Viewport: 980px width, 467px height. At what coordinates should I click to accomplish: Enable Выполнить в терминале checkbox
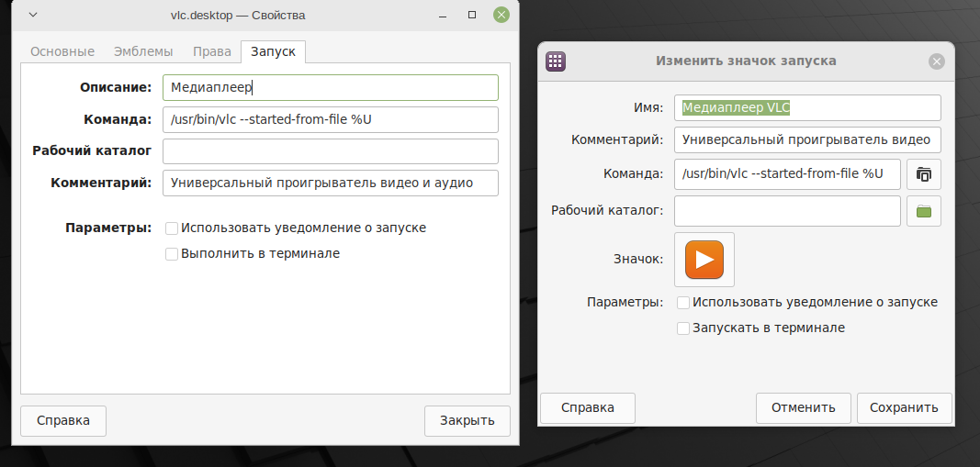(172, 254)
